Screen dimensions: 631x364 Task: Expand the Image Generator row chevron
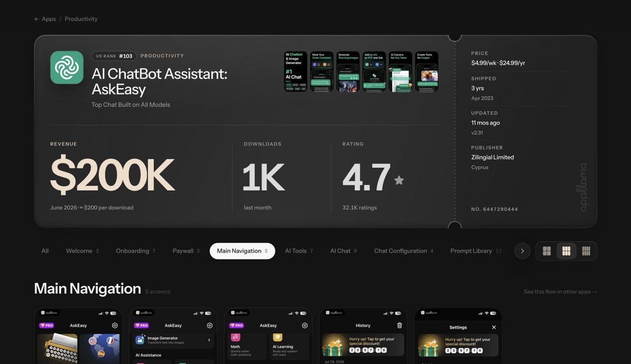coord(209,340)
